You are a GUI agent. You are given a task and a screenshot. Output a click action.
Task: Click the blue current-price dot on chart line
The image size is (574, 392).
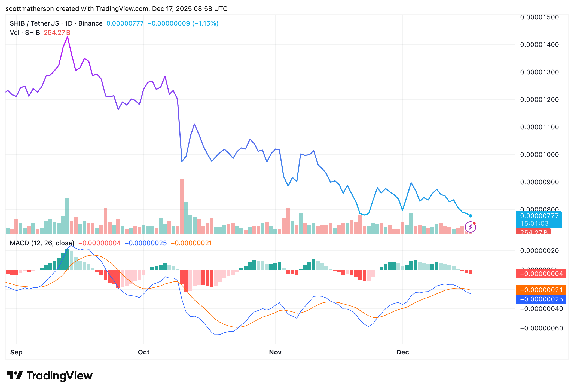[470, 216]
